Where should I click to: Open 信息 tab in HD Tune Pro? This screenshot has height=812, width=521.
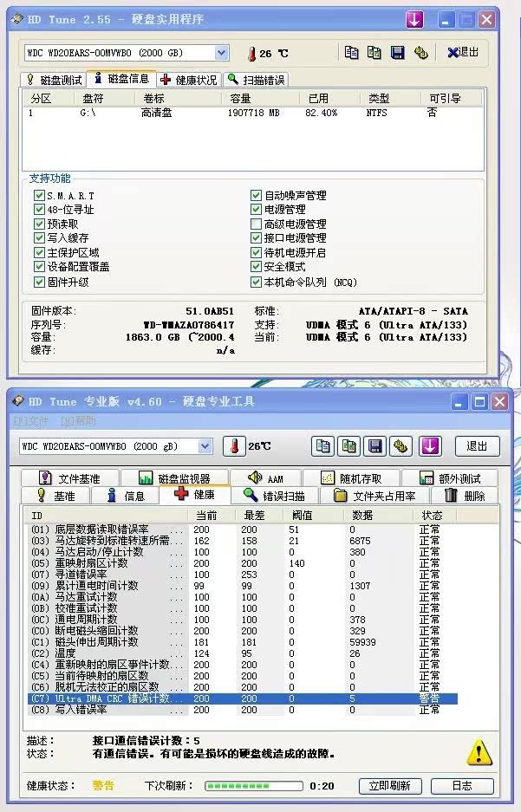125,496
